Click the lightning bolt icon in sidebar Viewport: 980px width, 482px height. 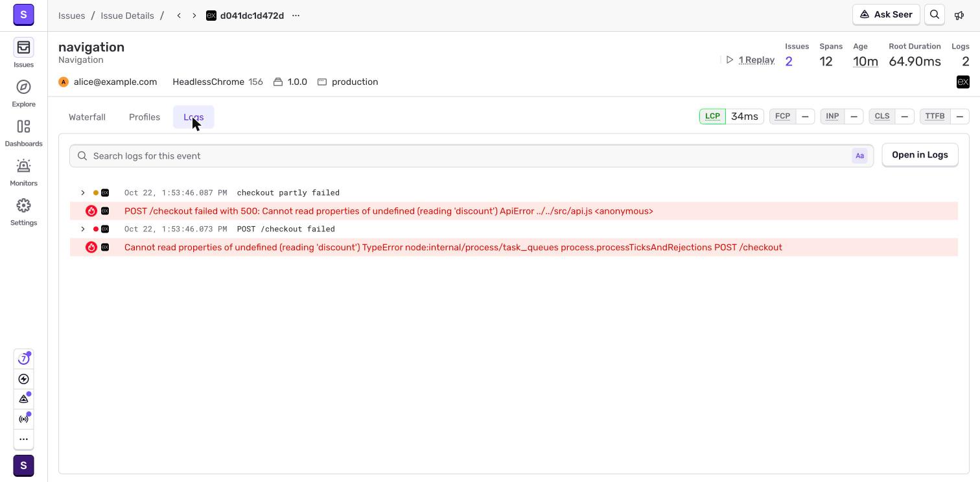point(23,379)
